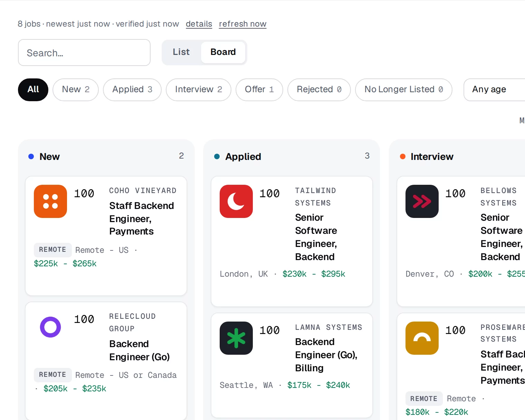Click the Proseware Systems gold logo
The height and width of the screenshot is (420, 525).
pyautogui.click(x=422, y=338)
